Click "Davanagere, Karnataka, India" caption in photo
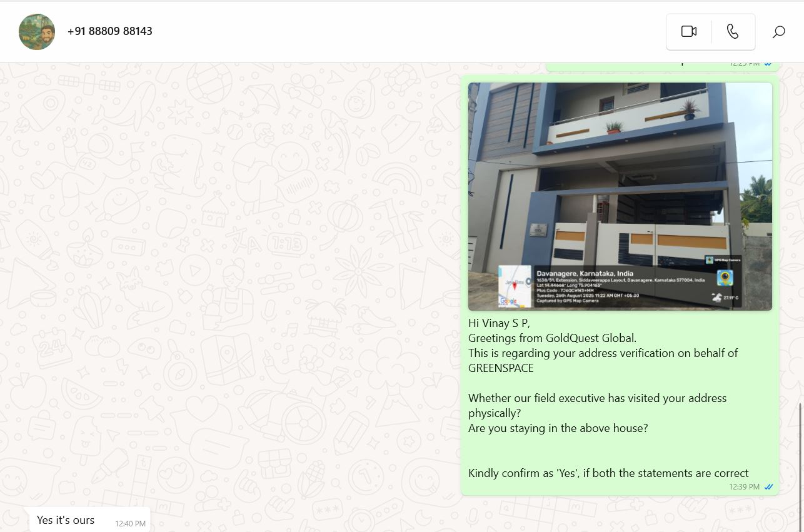 coord(585,273)
